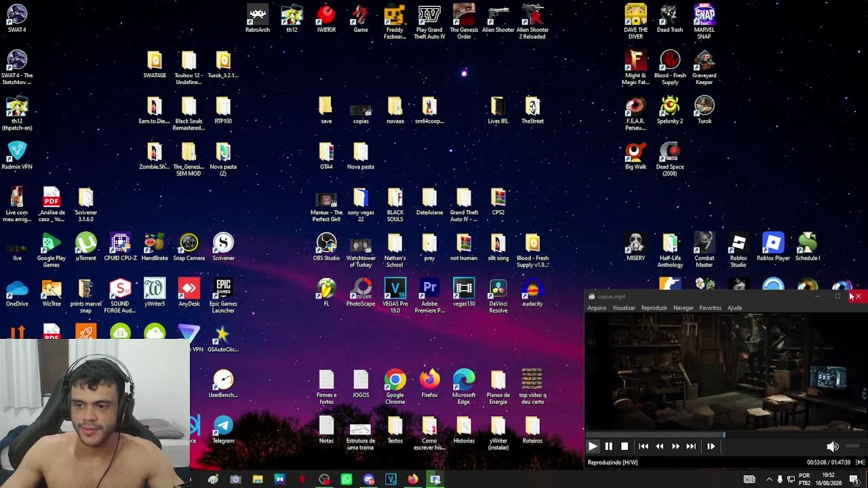868x488 pixels.
Task: Open the Favoritos menu
Action: click(x=711, y=308)
